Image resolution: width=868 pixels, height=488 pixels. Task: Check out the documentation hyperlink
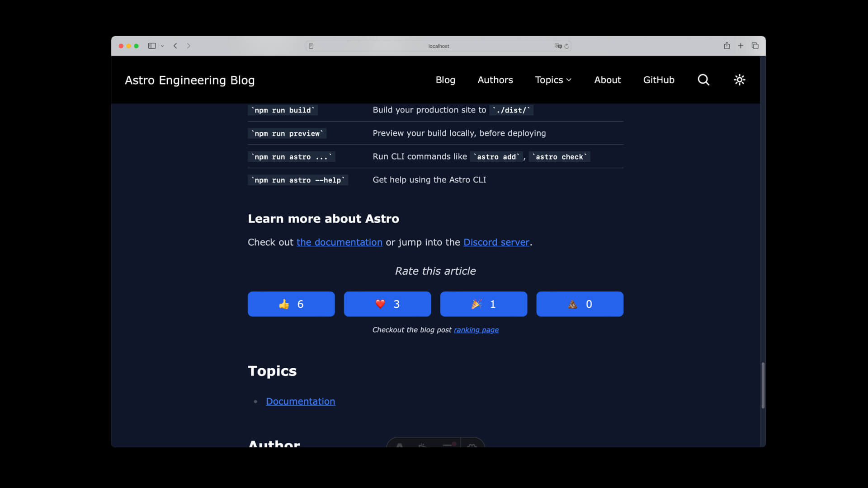click(339, 242)
